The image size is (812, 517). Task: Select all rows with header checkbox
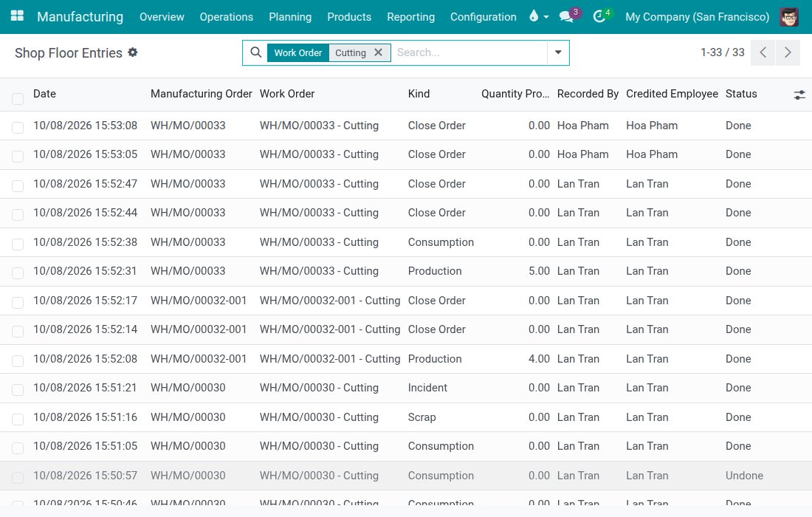[18, 98]
